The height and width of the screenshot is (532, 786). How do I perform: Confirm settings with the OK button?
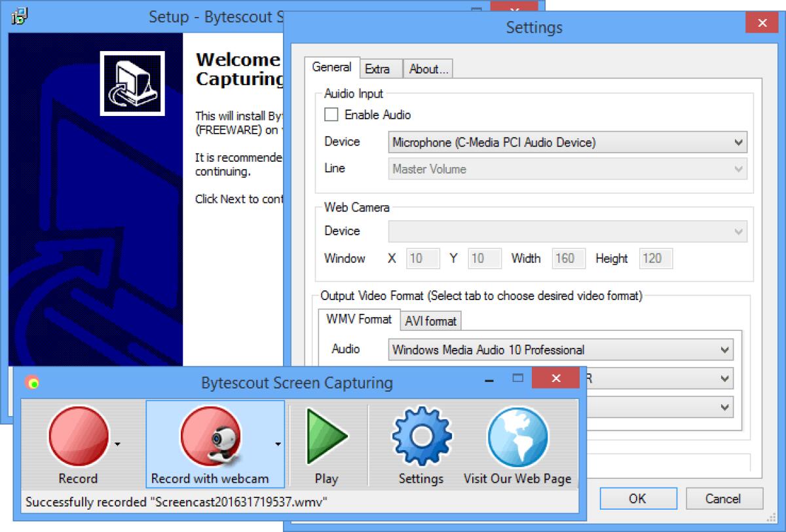pos(637,498)
